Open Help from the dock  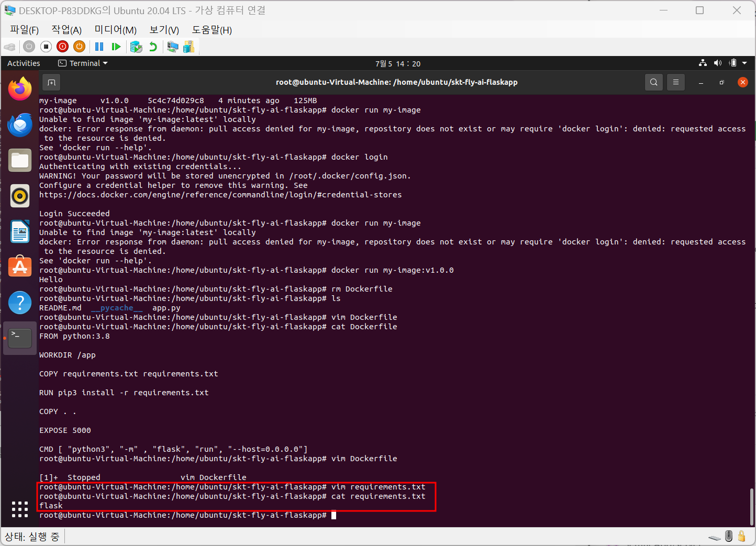[20, 303]
